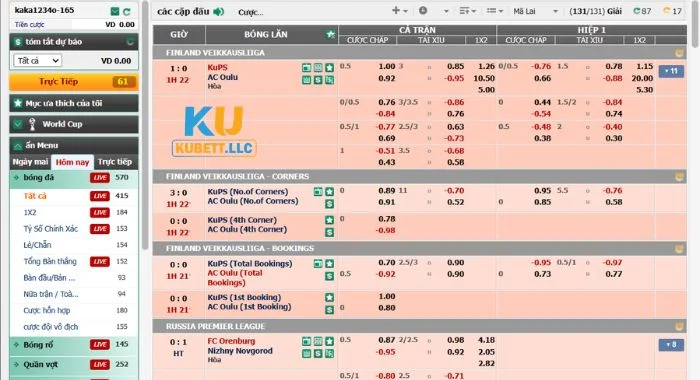
Task: Click S icon in the FC Orenburg row
Action: point(318,354)
